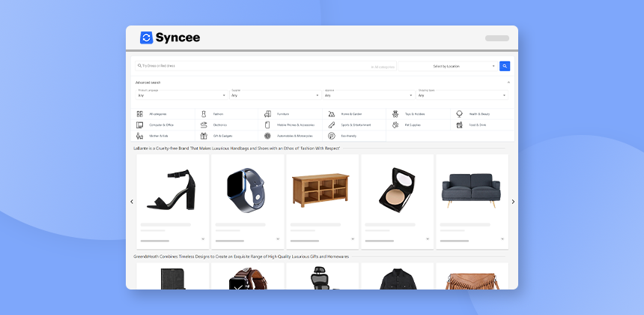Select the Fashion category icon
Screen dimensions: 644x315
coord(203,114)
